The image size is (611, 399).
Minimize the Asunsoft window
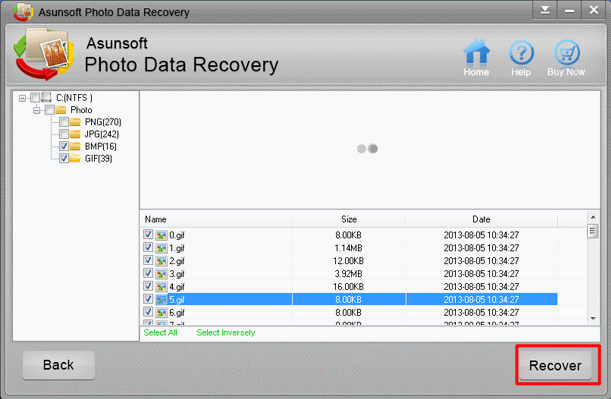point(569,10)
